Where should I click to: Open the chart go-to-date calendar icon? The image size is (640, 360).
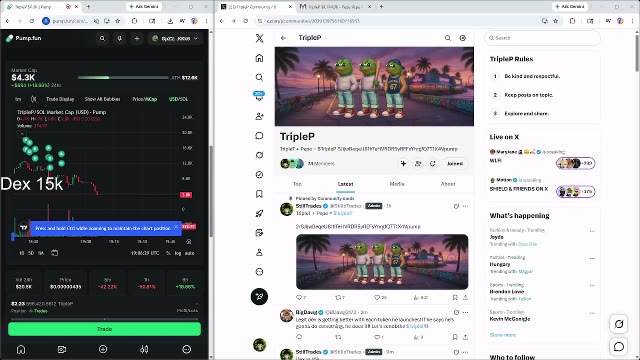click(x=54, y=253)
